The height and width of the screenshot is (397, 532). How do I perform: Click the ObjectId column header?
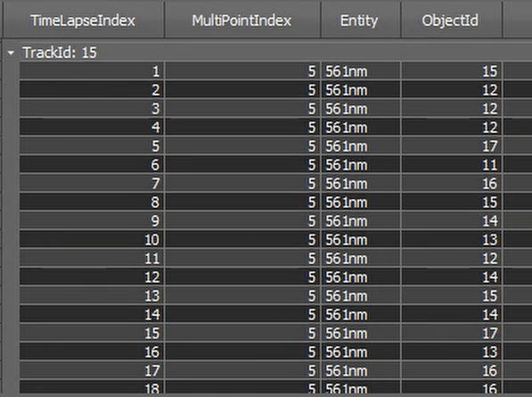pos(451,21)
